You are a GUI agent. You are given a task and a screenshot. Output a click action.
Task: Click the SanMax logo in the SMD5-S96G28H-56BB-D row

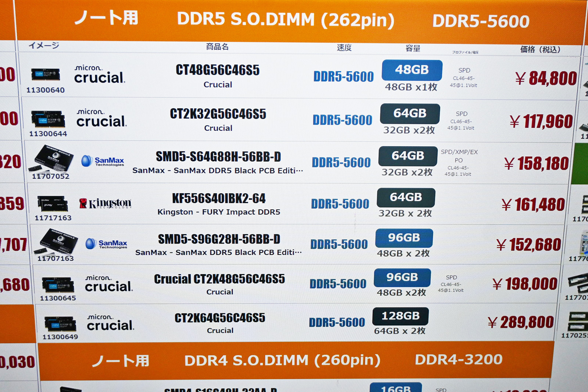point(106,244)
